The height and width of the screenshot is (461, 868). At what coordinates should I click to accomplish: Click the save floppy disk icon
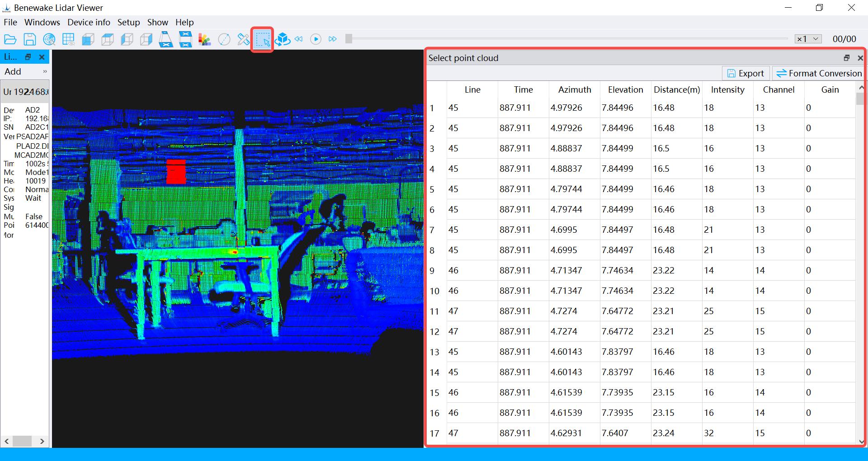[30, 40]
